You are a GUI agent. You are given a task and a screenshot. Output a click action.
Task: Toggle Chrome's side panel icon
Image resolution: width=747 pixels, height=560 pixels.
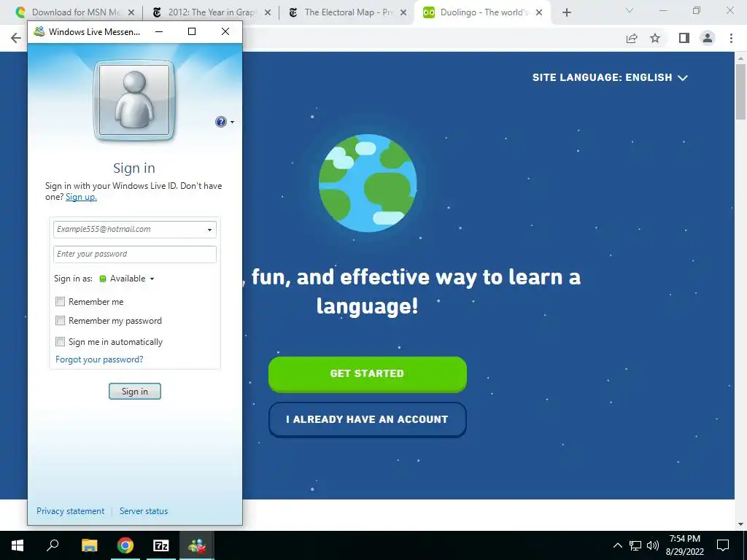pyautogui.click(x=684, y=38)
